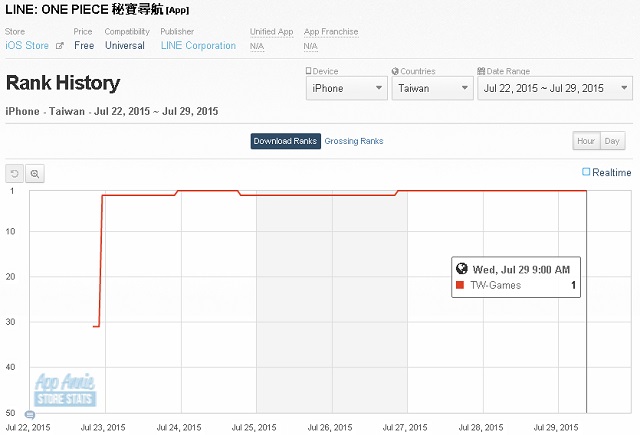Open LINE Corporation publisher link

point(198,46)
